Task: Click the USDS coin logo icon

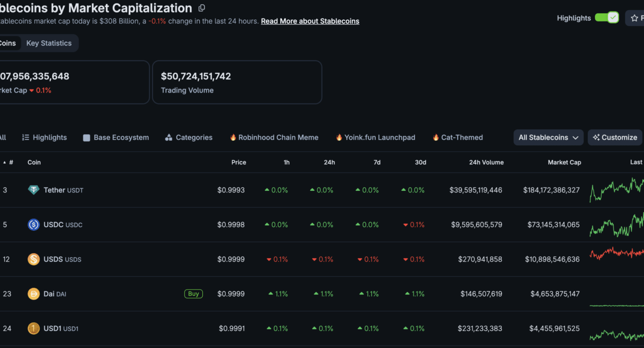Action: [x=33, y=259]
